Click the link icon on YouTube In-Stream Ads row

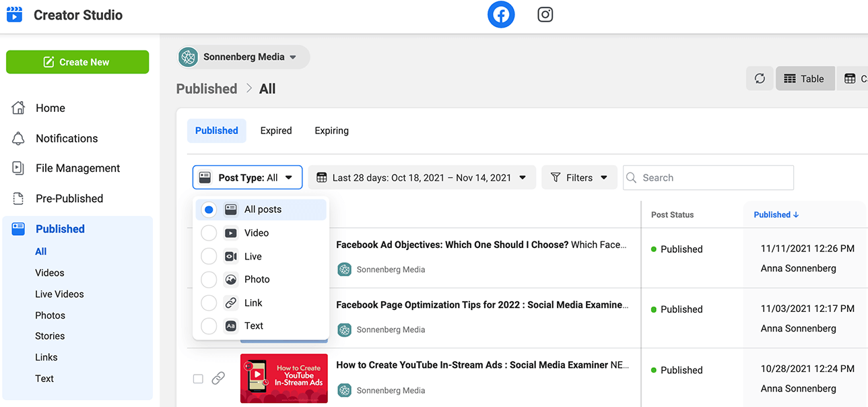point(218,379)
